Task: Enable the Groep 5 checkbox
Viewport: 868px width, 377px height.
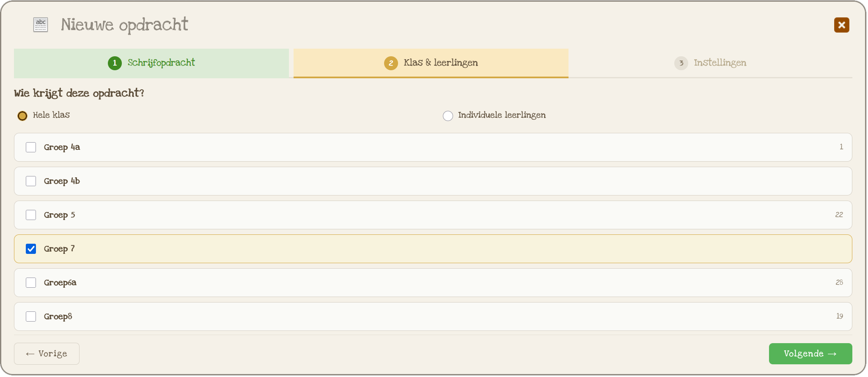Action: click(31, 215)
